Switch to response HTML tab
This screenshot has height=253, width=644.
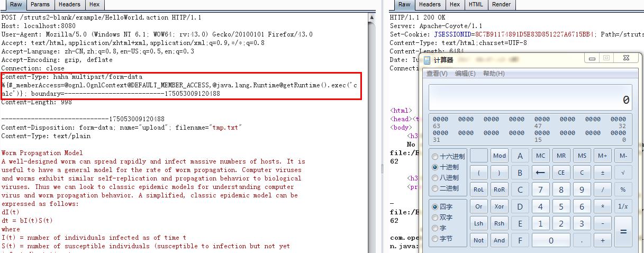click(476, 4)
